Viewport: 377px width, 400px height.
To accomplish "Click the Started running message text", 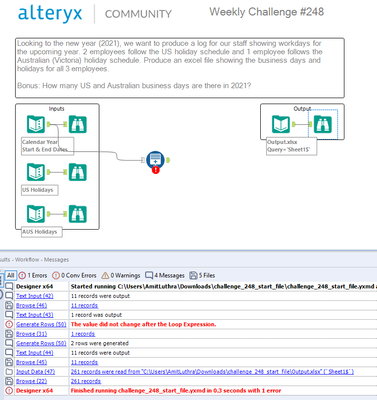I will click(x=223, y=286).
